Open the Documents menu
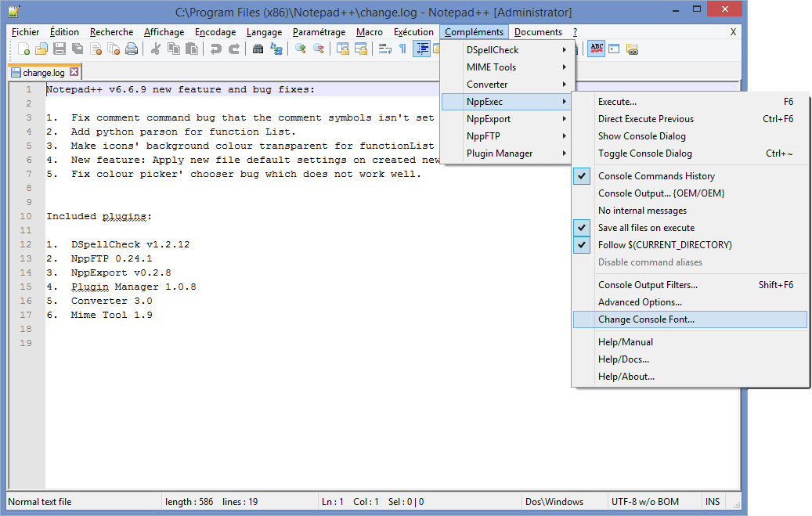The height and width of the screenshot is (516, 812). (x=538, y=32)
